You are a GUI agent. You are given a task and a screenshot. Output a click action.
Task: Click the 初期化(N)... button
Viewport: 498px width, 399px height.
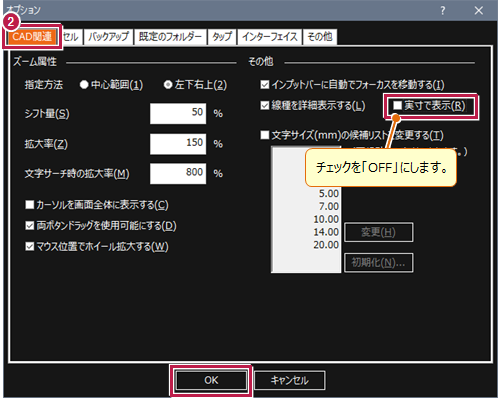click(379, 263)
